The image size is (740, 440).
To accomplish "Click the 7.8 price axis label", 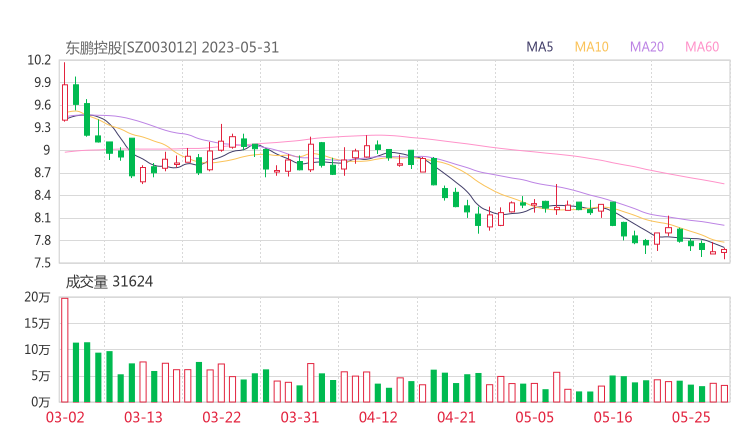I will pos(42,240).
